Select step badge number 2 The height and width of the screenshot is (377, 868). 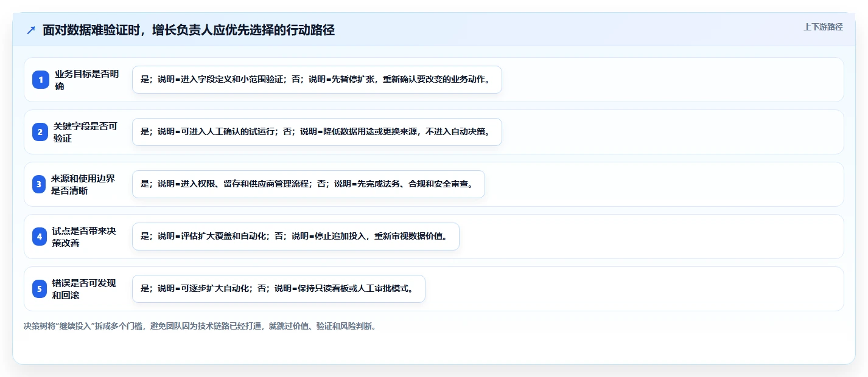point(40,132)
